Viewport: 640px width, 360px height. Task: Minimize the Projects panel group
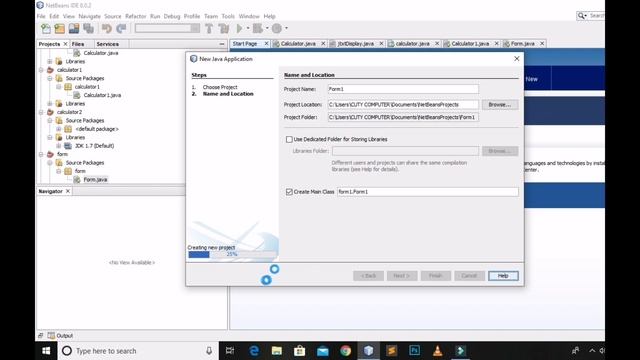click(x=222, y=44)
